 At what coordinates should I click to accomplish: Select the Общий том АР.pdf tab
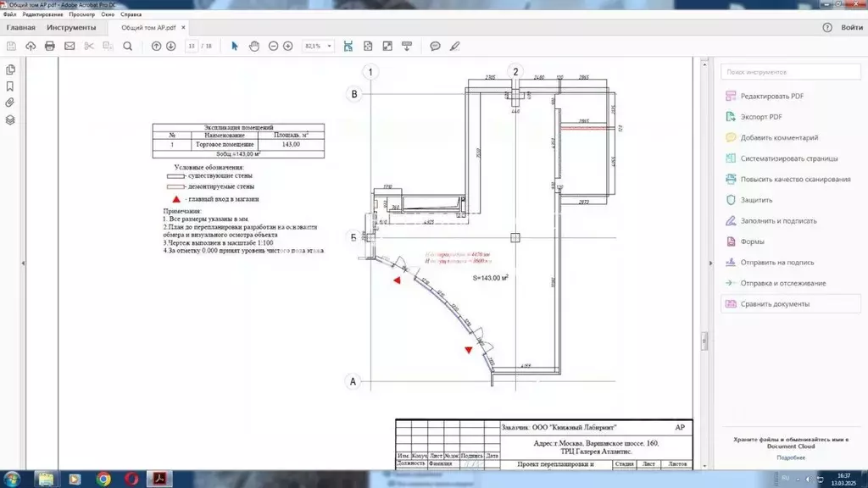pyautogui.click(x=148, y=28)
